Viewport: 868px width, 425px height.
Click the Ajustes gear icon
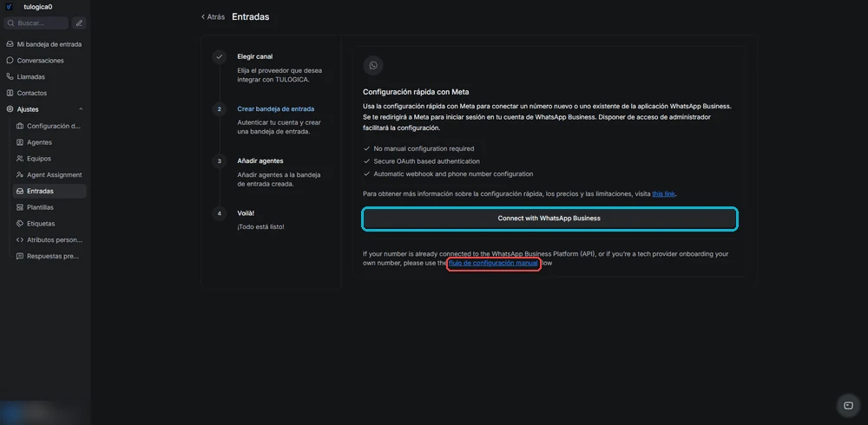click(10, 109)
